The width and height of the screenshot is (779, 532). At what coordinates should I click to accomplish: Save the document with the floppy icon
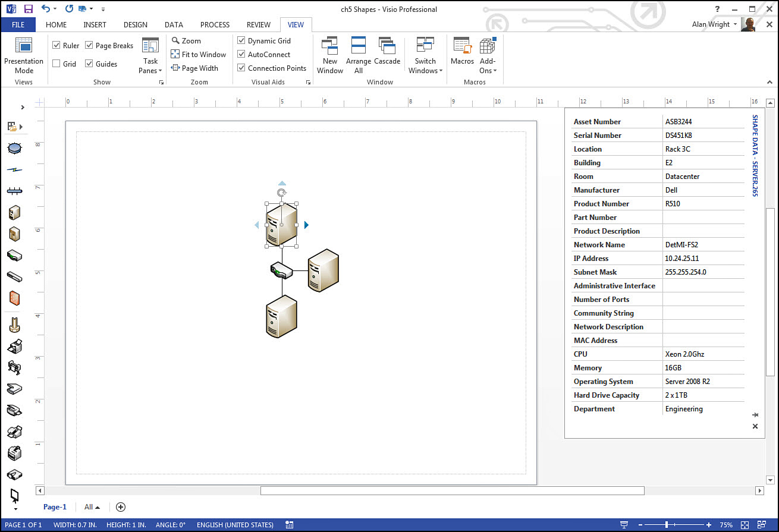tap(28, 9)
